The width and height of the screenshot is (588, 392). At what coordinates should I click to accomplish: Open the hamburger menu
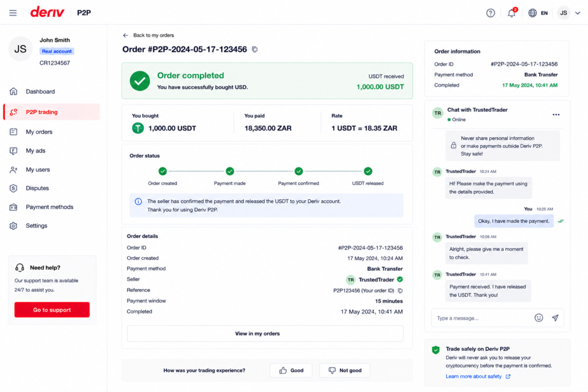coord(13,13)
